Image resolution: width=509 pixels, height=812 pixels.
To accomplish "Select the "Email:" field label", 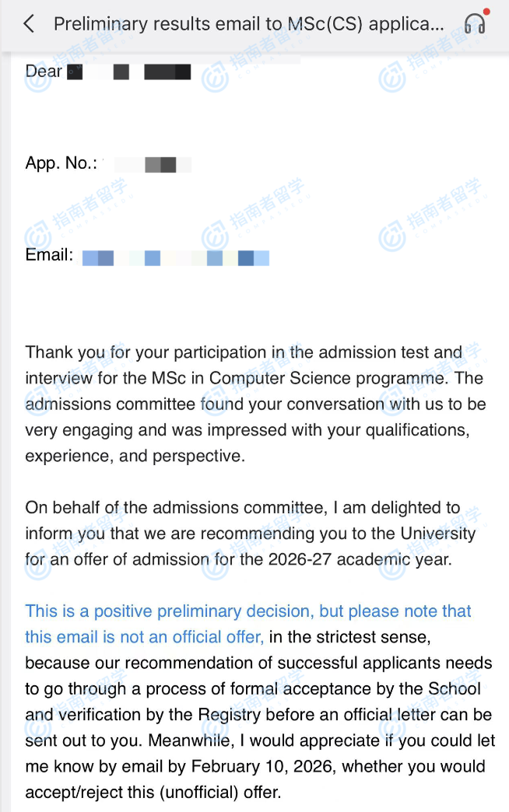I will (x=49, y=255).
